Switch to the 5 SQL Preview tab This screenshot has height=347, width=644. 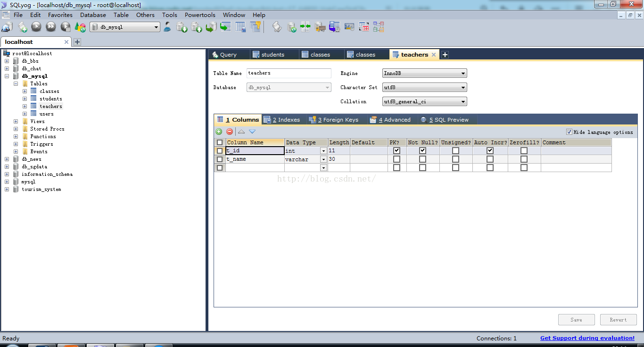[x=445, y=120]
